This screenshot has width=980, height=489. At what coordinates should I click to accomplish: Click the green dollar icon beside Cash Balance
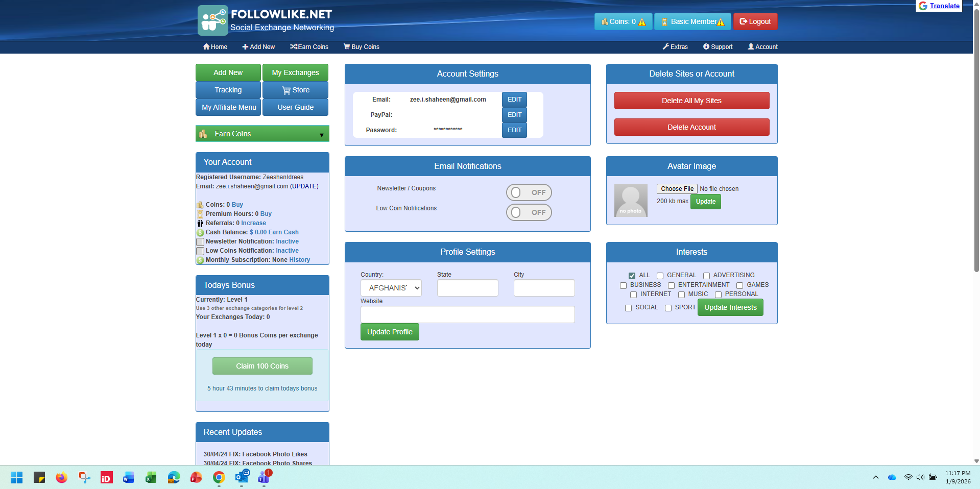200,233
